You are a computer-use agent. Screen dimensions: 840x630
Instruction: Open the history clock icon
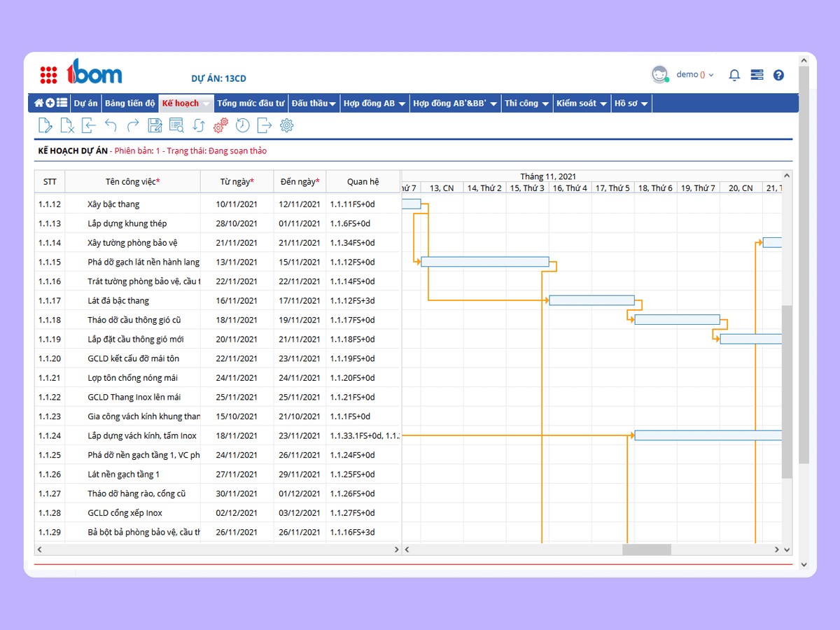coord(242,125)
